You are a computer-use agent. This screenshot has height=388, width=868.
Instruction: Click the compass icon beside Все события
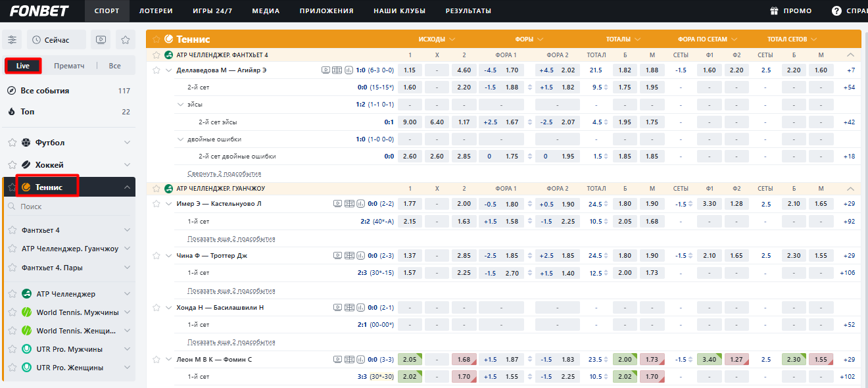point(11,91)
